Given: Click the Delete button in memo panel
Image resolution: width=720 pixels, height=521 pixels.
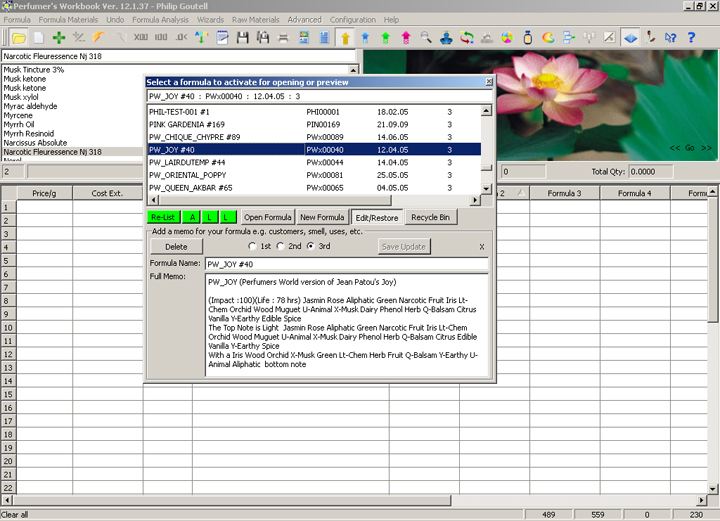Looking at the screenshot, I should 176,246.
